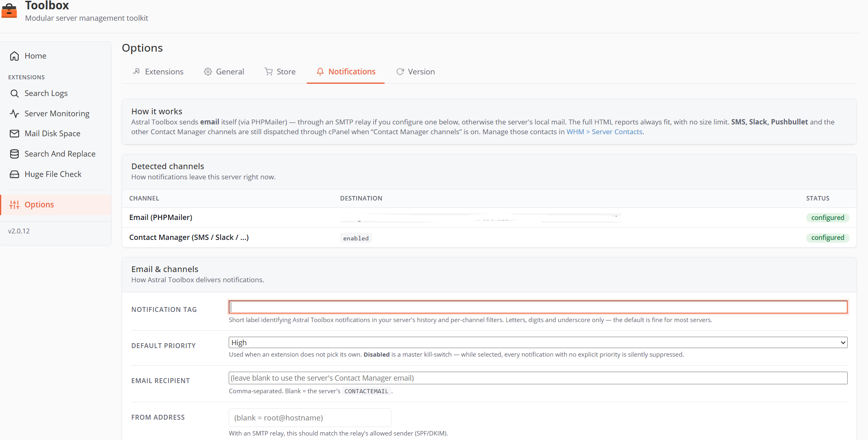
Task: Go to the Version tab
Action: 415,72
